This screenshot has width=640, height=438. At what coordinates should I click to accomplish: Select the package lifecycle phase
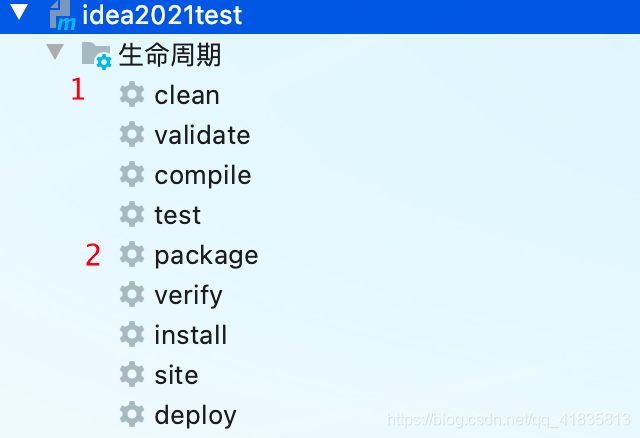tap(206, 255)
